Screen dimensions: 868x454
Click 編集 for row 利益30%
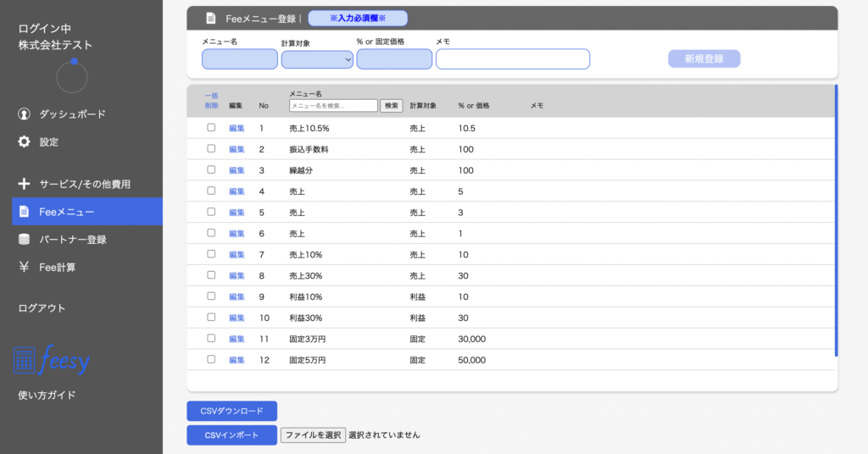tap(237, 318)
